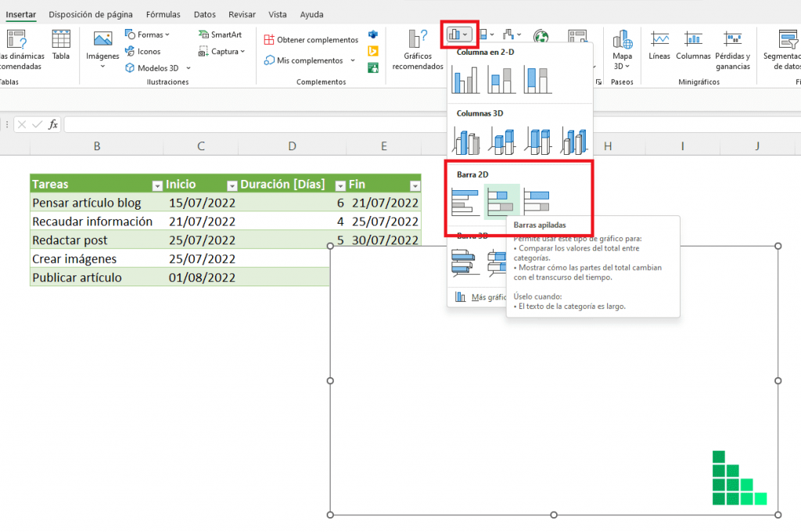Choose the 3D clustered column chart
The height and width of the screenshot is (532, 801).
(466, 141)
